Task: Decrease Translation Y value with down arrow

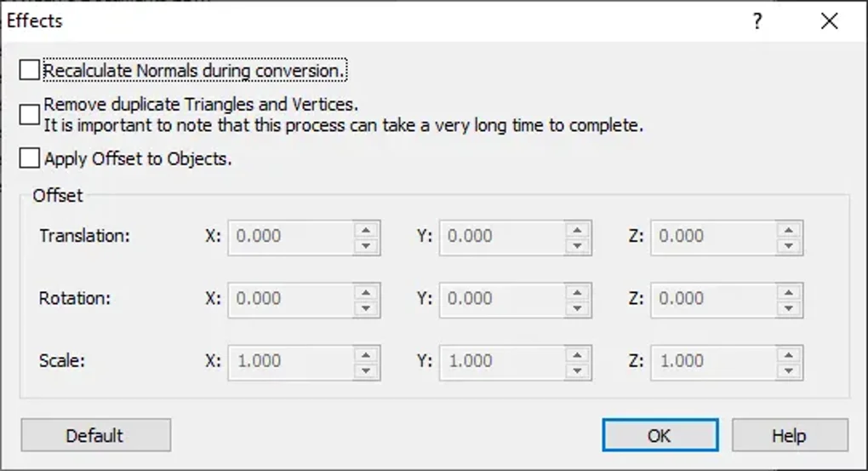Action: click(578, 244)
